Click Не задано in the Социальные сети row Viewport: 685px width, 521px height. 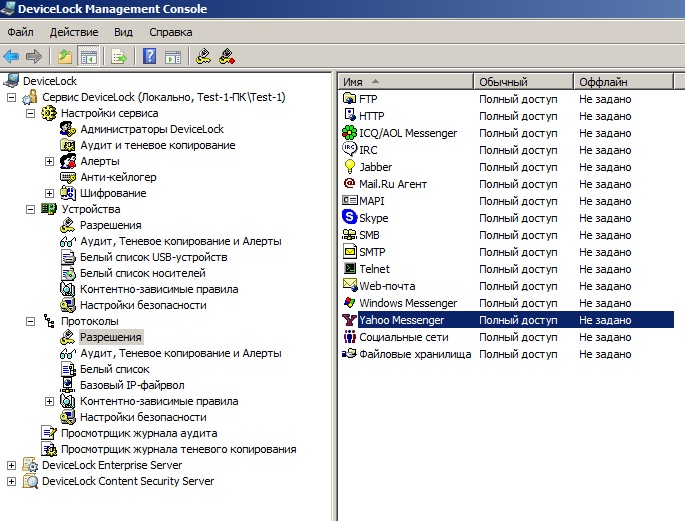[605, 337]
